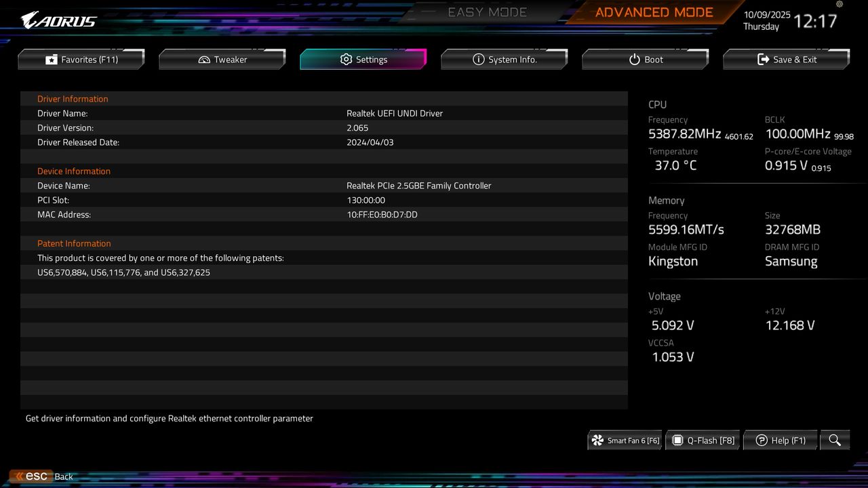Click the info icon on System Info tab
Viewport: 868px width, 488px height.
coord(479,59)
